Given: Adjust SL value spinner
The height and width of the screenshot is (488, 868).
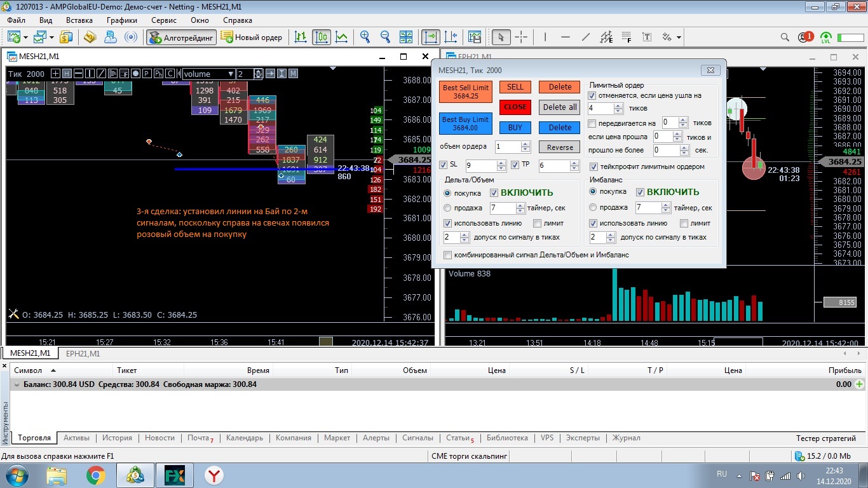Looking at the screenshot, I should point(500,166).
